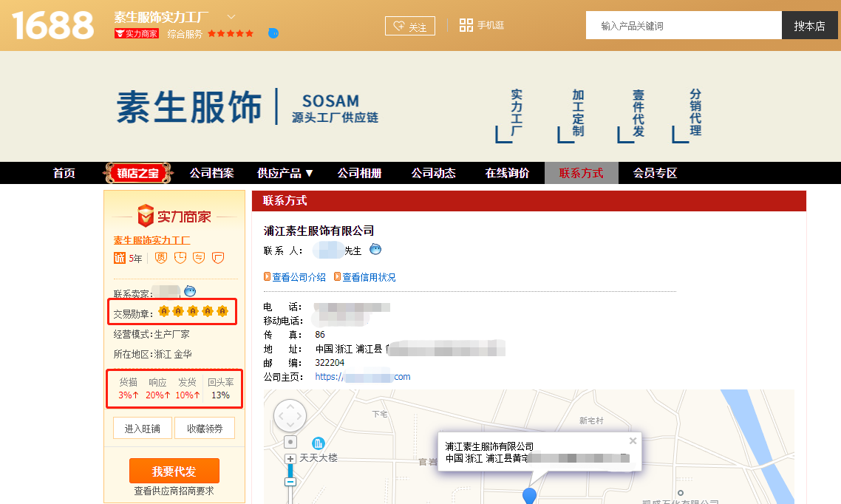Click the 所在地区:浙江 金华 text
841x504 pixels.
pos(153,355)
